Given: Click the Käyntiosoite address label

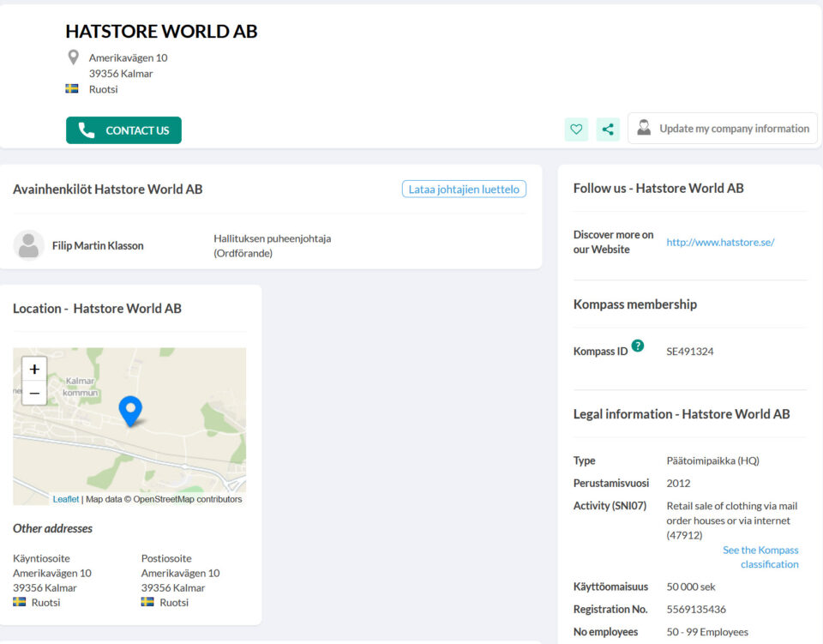Looking at the screenshot, I should [41, 558].
